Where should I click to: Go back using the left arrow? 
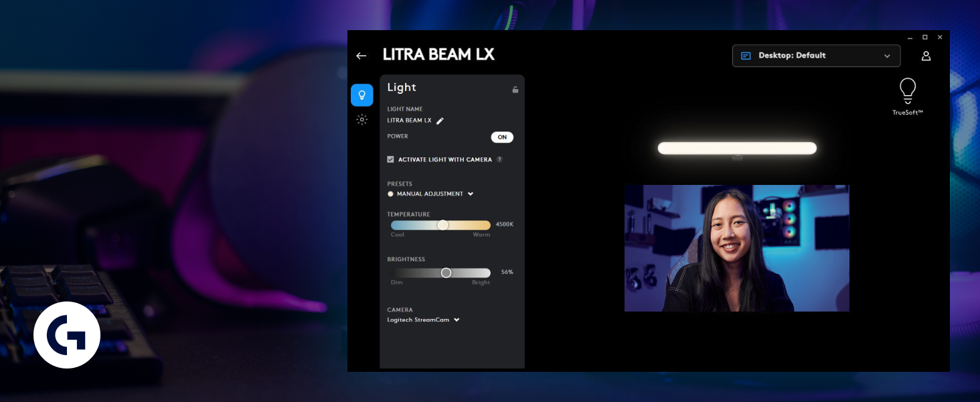[361, 56]
